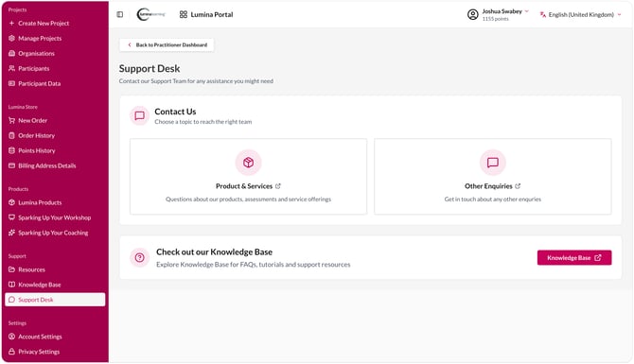The height and width of the screenshot is (364, 634).
Task: Navigate to Lumina Products
Action: coord(55,202)
